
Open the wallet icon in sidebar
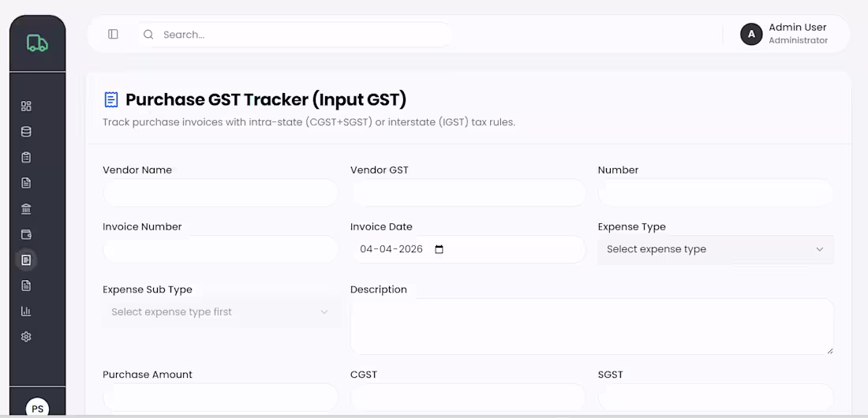pos(26,234)
